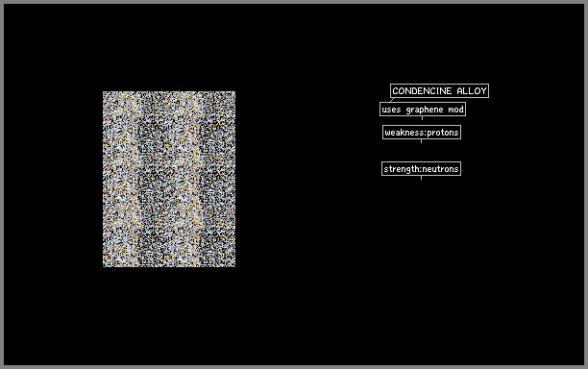Click the word "uses" in the second sign
588x369 pixels.
[391, 110]
